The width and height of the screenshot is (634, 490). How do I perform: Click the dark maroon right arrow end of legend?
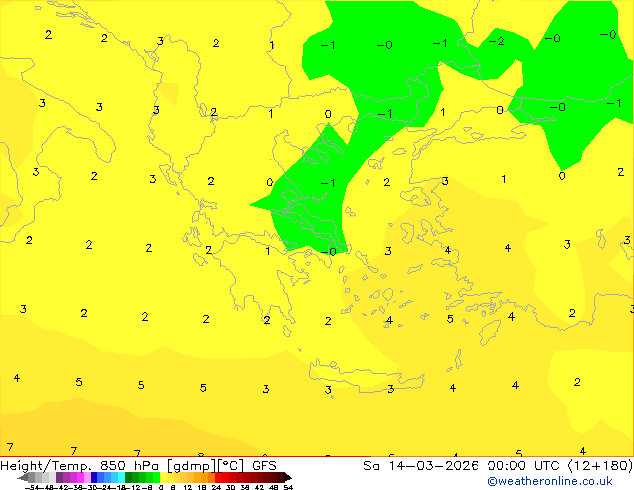(288, 477)
